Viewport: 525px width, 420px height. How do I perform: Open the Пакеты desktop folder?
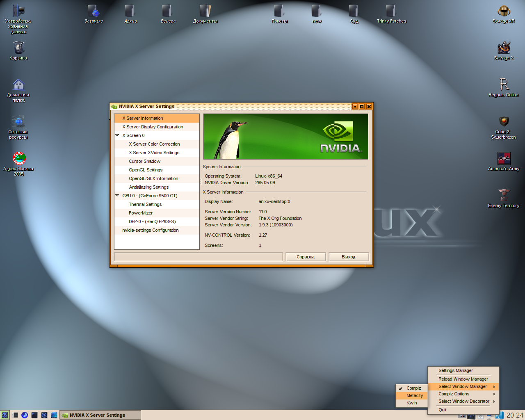click(280, 14)
